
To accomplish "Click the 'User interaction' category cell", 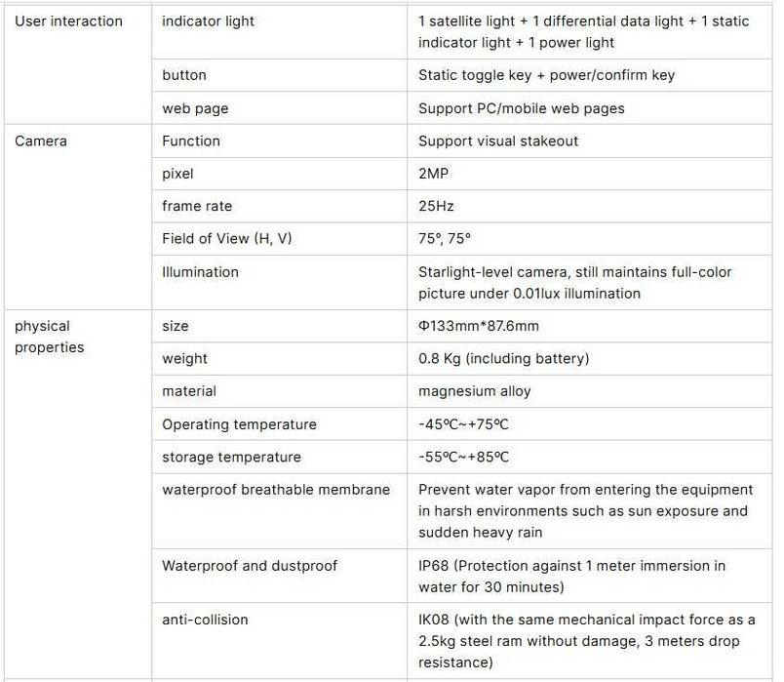I will (68, 20).
